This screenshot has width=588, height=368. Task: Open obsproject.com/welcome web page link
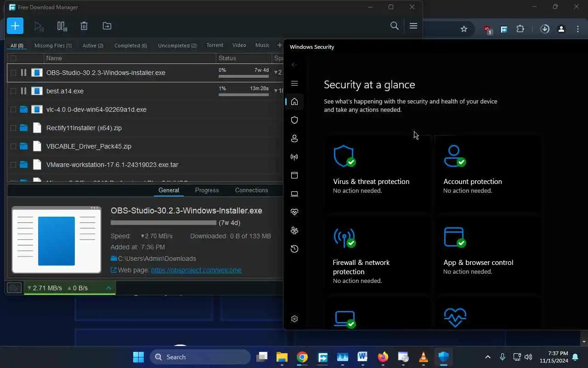(196, 270)
